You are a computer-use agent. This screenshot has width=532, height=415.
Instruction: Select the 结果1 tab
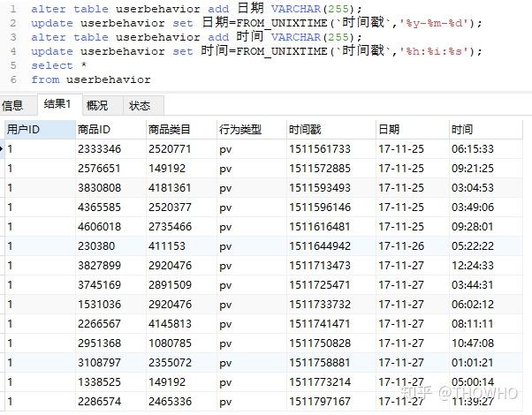coord(57,105)
